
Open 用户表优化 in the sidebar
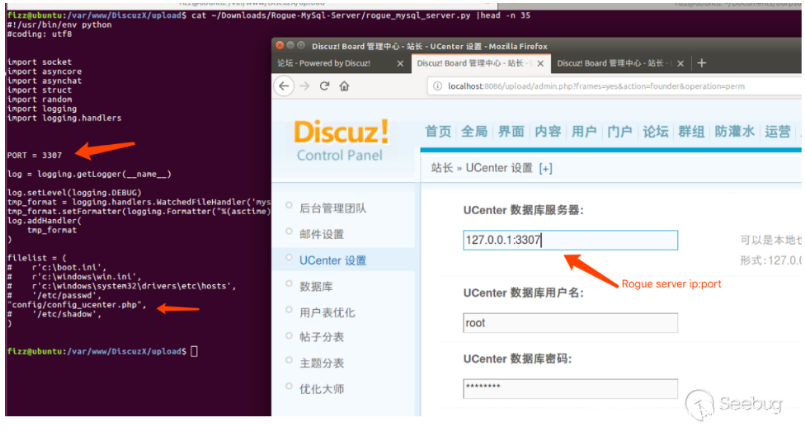pyautogui.click(x=327, y=312)
